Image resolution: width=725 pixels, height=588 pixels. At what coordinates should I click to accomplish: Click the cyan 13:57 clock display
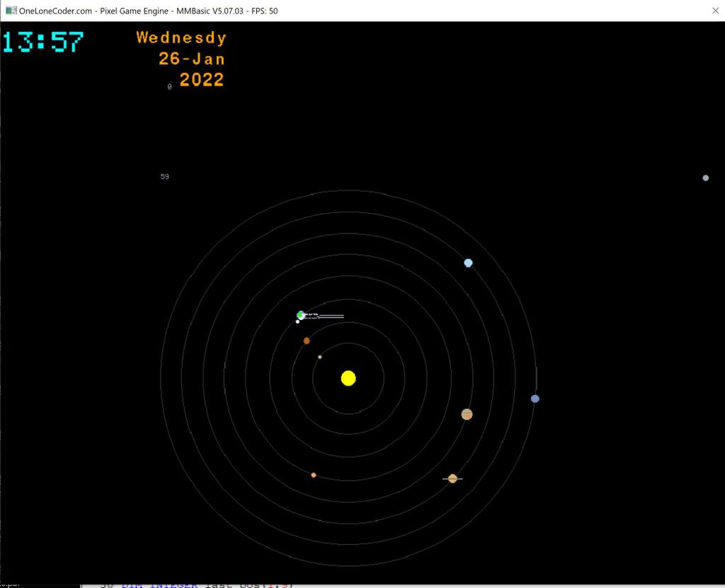(x=42, y=42)
